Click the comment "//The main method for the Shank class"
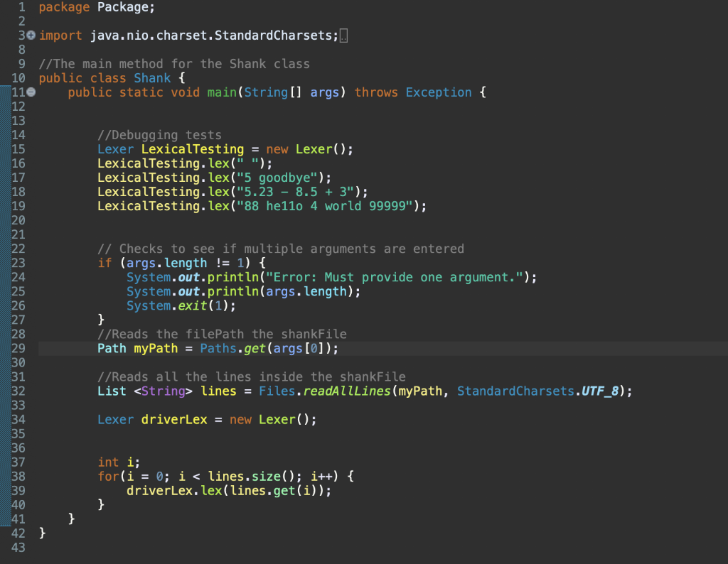 (174, 64)
